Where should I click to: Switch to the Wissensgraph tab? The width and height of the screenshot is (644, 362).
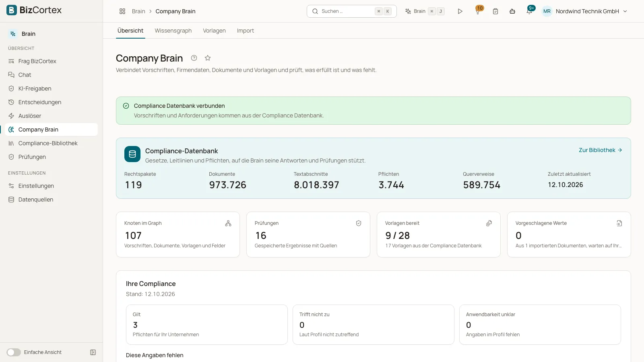[173, 31]
